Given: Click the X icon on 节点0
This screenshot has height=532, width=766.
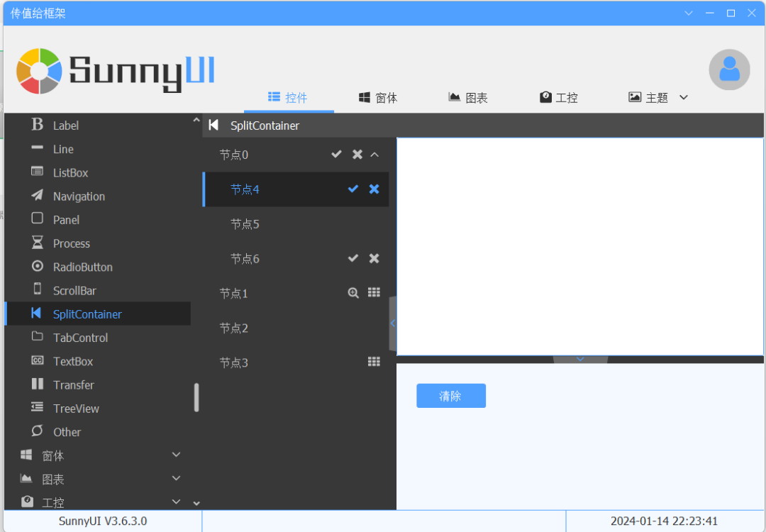Looking at the screenshot, I should pos(357,155).
